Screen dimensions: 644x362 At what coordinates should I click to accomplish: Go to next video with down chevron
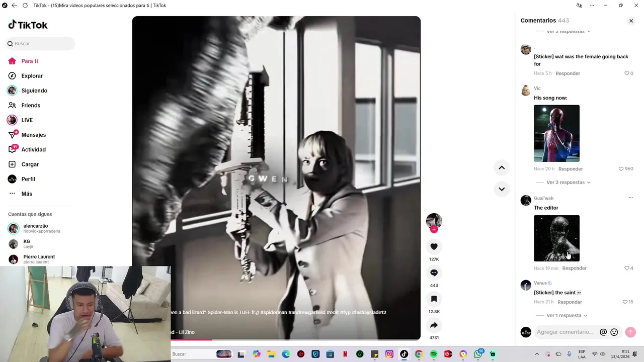tap(502, 189)
